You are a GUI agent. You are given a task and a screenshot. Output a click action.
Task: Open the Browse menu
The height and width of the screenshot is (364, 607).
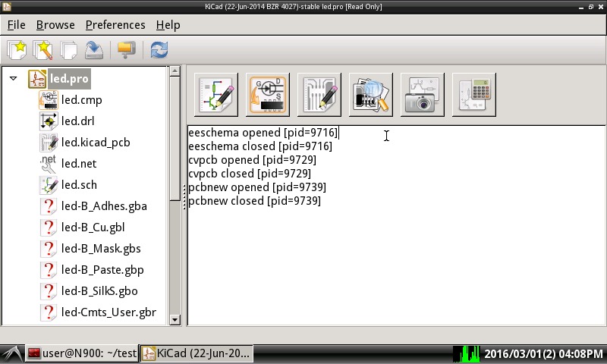point(55,25)
